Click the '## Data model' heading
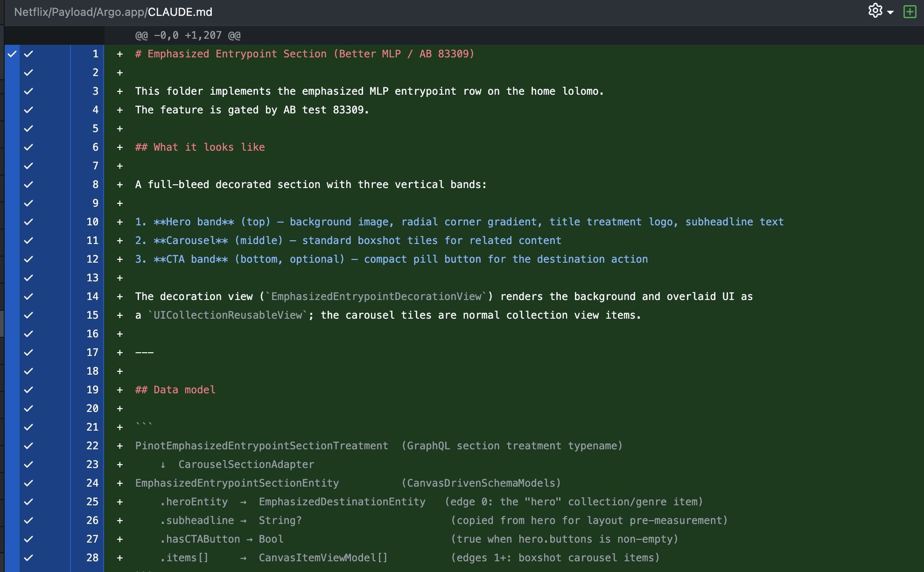This screenshot has height=572, width=924. (x=175, y=390)
